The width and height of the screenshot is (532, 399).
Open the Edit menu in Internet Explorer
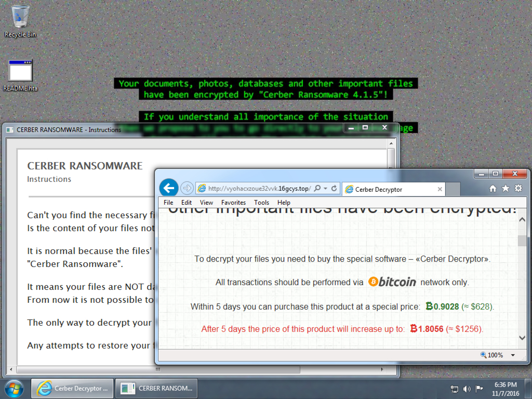coord(187,203)
